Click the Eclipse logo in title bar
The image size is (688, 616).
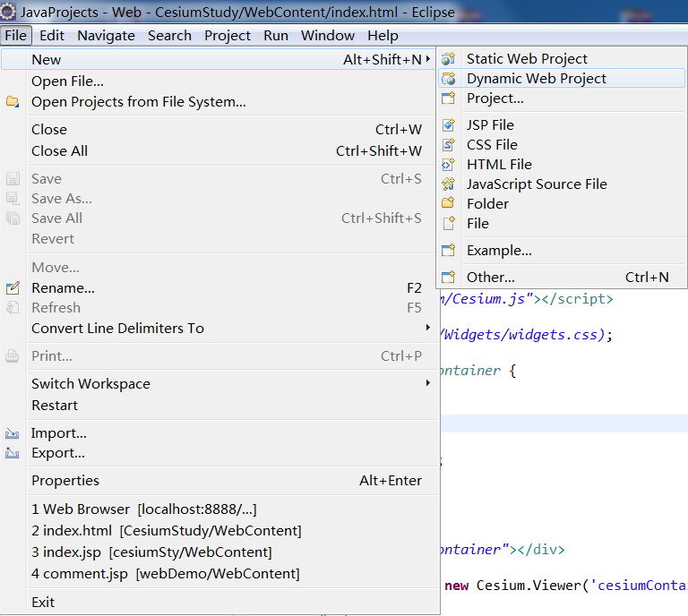[8, 12]
